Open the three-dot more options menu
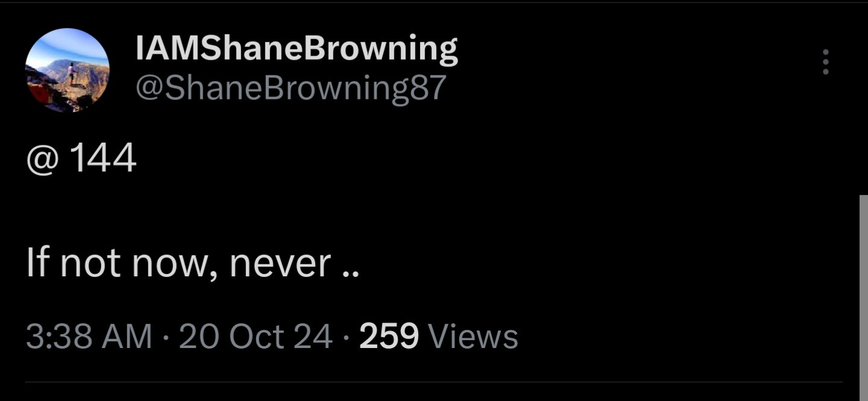The height and width of the screenshot is (401, 868). click(x=825, y=62)
